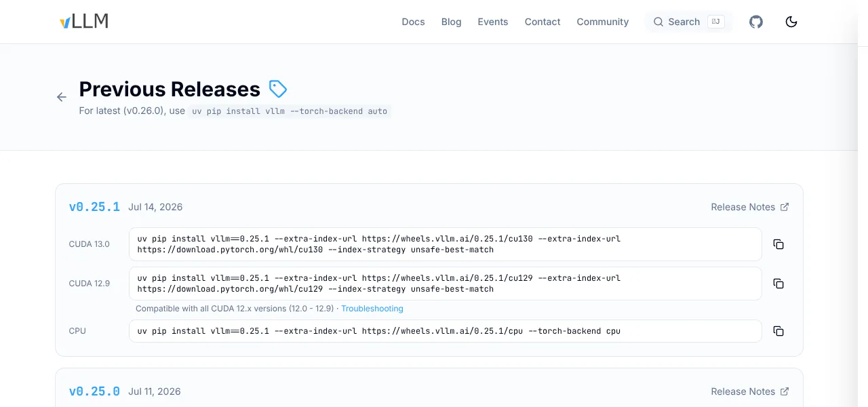
Task: Click the CUDA 13.0 row label
Action: (89, 244)
